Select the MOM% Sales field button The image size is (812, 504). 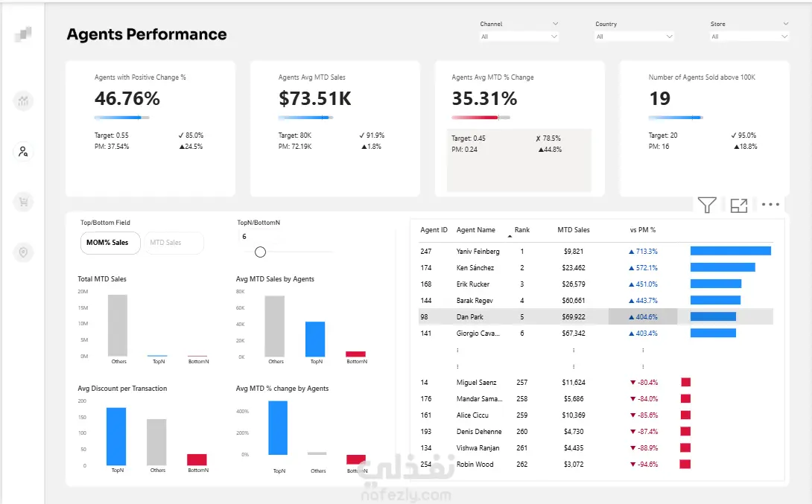110,243
